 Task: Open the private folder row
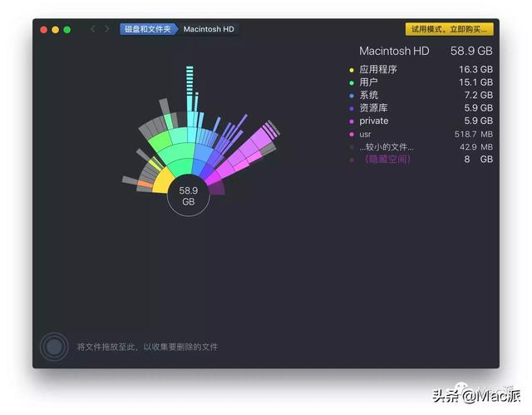(x=421, y=121)
